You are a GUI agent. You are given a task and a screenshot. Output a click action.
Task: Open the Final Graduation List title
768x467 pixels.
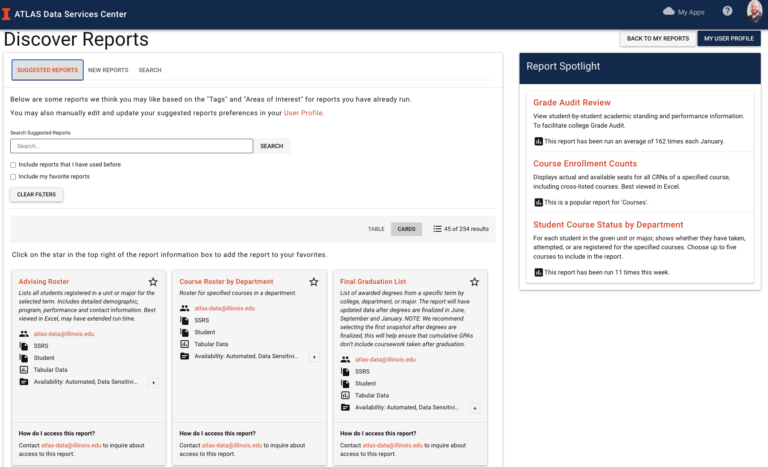coord(373,281)
